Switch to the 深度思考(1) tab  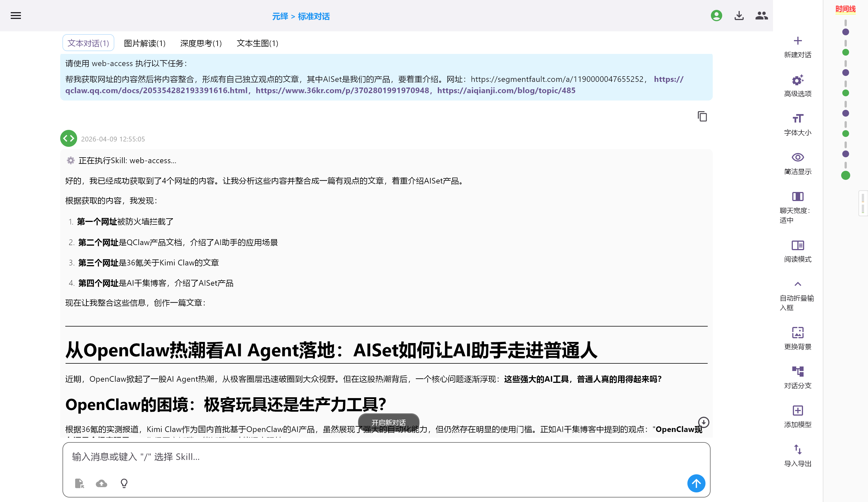201,43
